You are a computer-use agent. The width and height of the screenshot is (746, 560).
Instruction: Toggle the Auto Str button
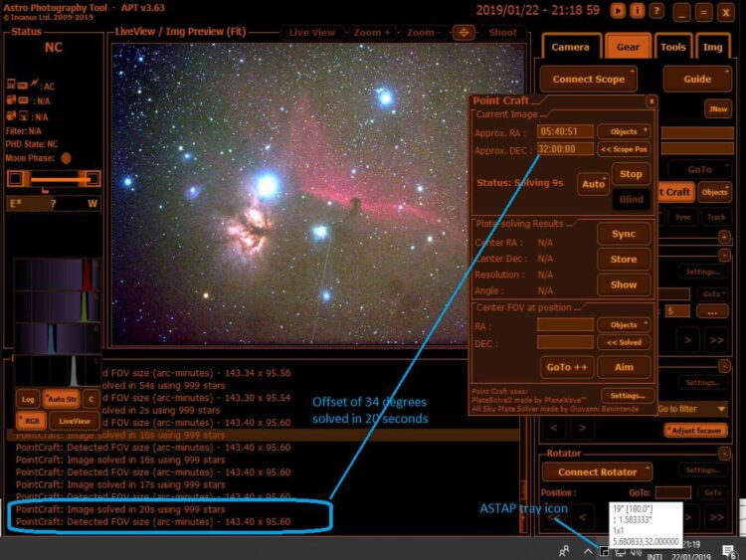tap(62, 399)
